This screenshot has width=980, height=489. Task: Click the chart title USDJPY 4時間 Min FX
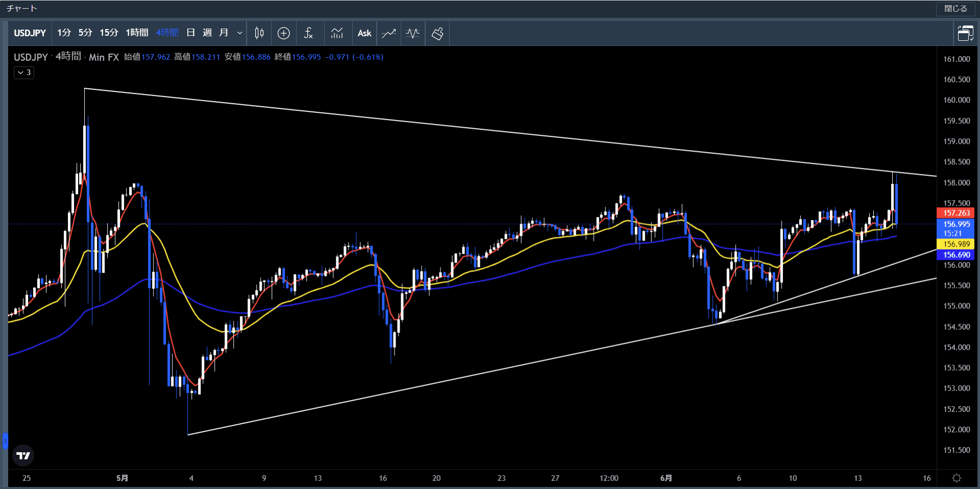pyautogui.click(x=66, y=57)
